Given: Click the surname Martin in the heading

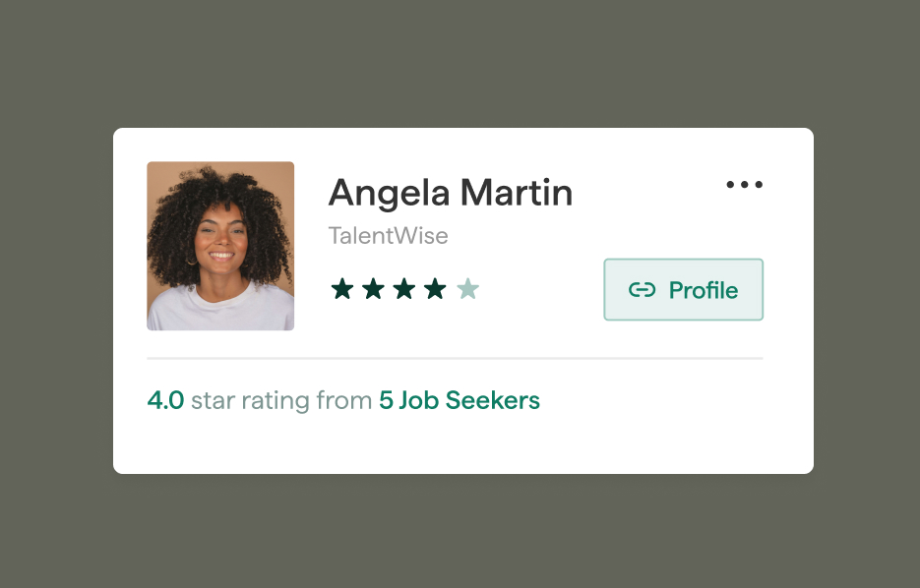Looking at the screenshot, I should [x=517, y=193].
